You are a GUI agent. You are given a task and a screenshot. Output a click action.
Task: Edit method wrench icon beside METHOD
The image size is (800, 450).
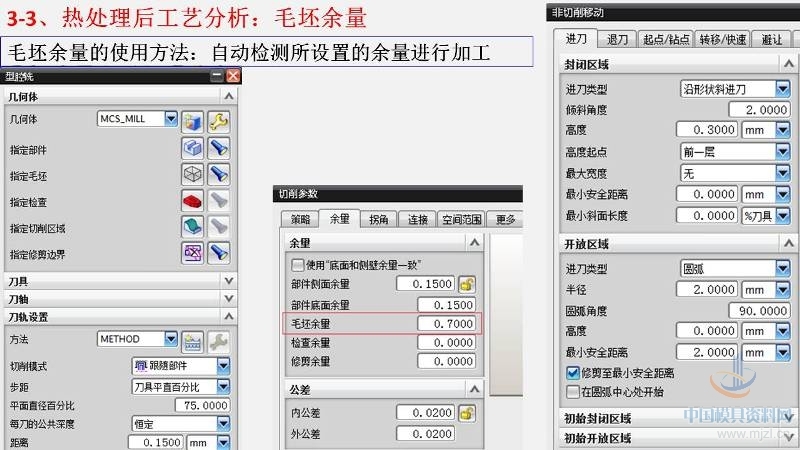point(218,342)
